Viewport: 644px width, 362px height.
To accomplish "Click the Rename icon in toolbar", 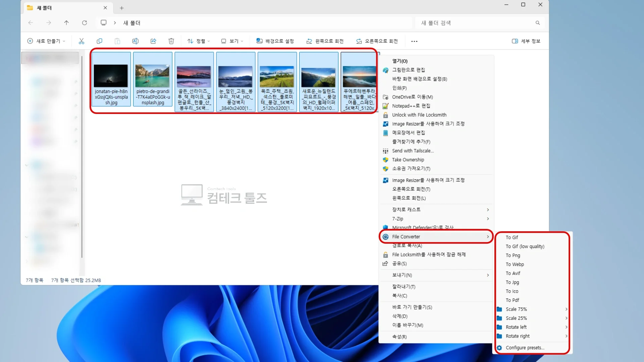I will 135,41.
